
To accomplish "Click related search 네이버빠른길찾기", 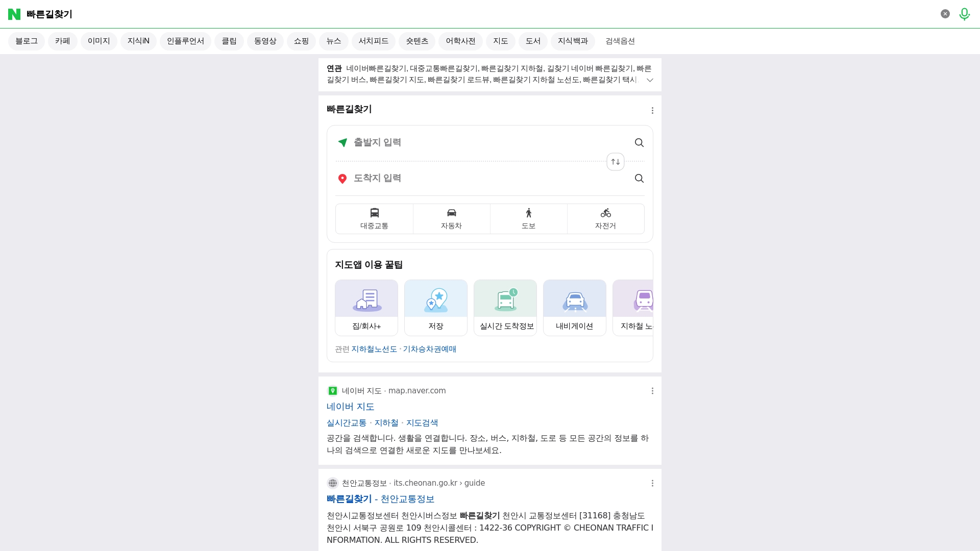I will (x=376, y=69).
